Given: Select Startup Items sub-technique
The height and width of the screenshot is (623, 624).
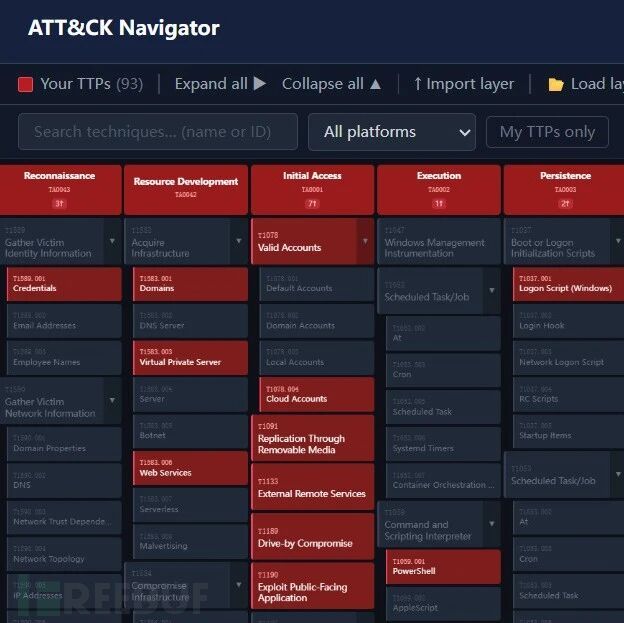Looking at the screenshot, I should point(568,431).
